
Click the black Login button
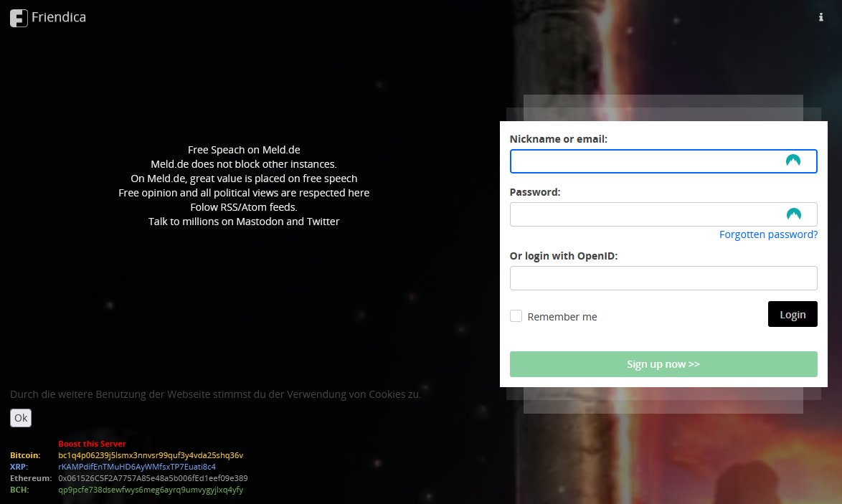(x=793, y=314)
